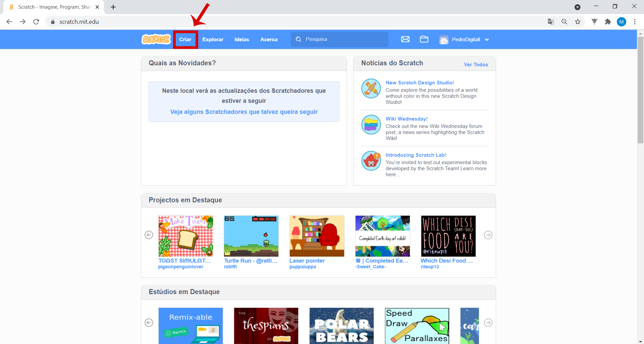
Task: Open the Laser pointer project title
Action: [307, 261]
